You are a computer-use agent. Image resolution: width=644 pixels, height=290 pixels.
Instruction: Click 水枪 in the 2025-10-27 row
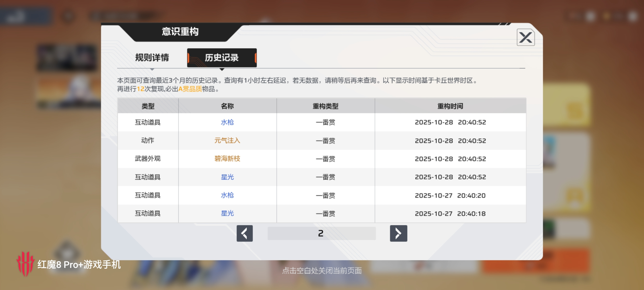pos(227,195)
